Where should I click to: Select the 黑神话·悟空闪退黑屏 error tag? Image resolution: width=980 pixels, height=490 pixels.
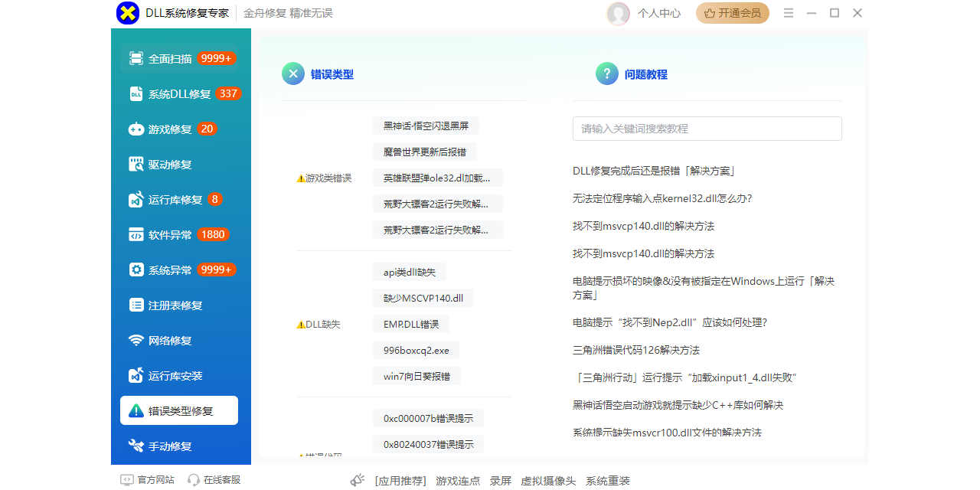point(426,126)
